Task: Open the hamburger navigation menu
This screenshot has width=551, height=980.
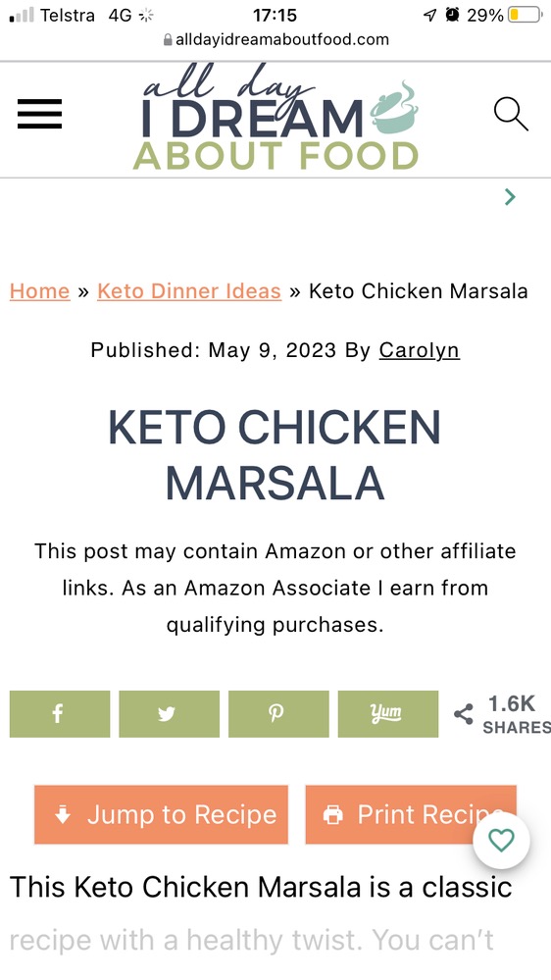Action: pos(39,114)
